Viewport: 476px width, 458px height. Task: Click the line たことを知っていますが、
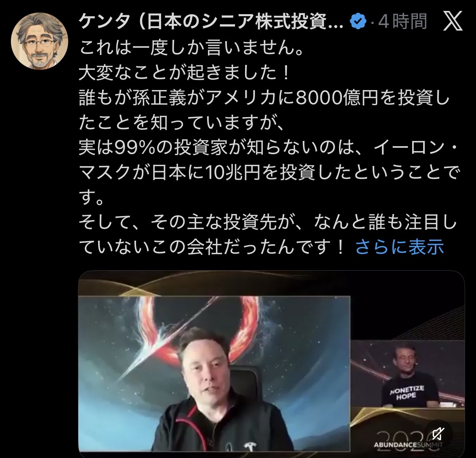182,123
